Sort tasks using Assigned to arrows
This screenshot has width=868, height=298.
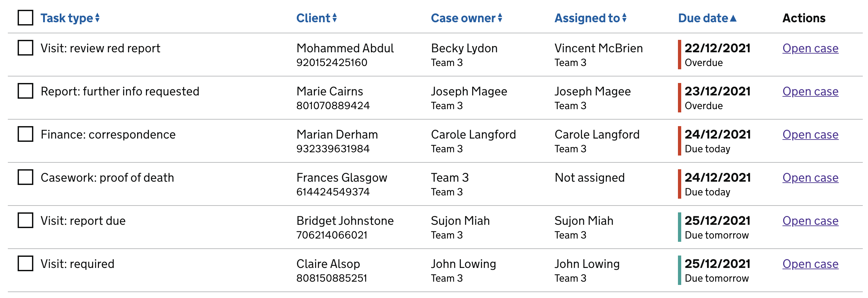point(625,18)
